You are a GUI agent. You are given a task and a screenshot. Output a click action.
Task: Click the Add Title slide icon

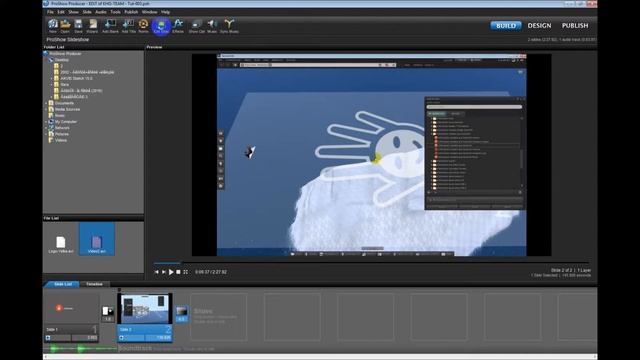coord(129,26)
